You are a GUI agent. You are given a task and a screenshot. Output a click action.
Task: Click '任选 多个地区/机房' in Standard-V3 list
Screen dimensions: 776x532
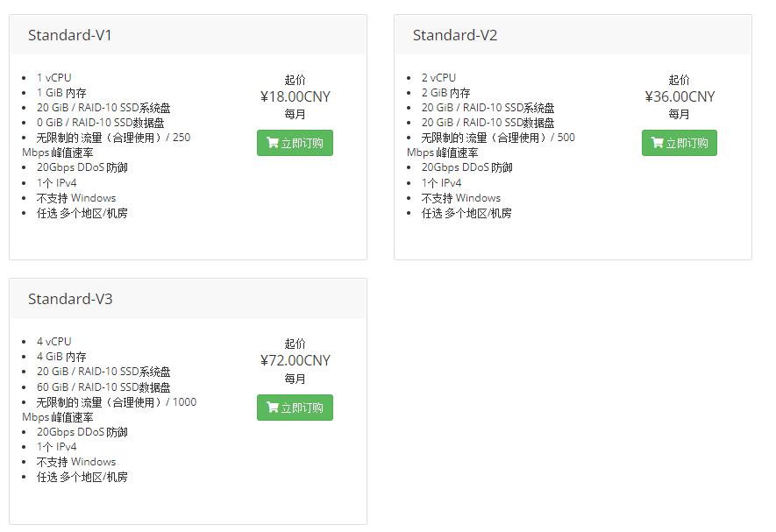coord(82,477)
